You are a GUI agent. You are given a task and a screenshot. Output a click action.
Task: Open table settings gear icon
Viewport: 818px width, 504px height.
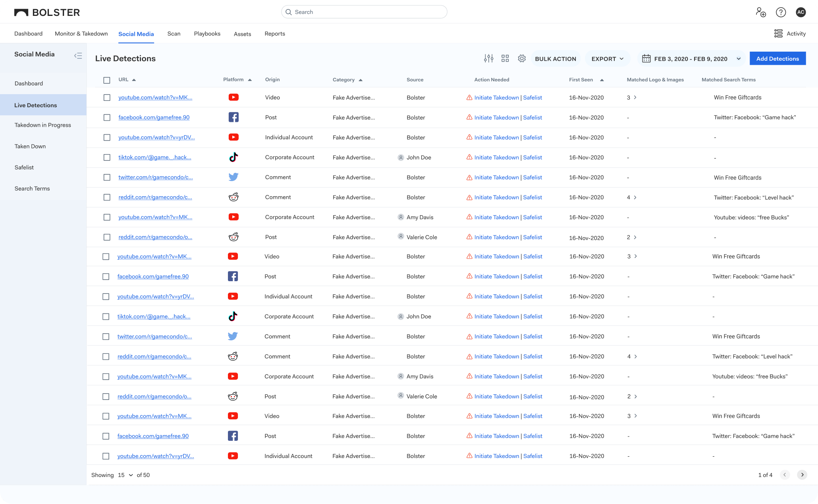tap(522, 58)
